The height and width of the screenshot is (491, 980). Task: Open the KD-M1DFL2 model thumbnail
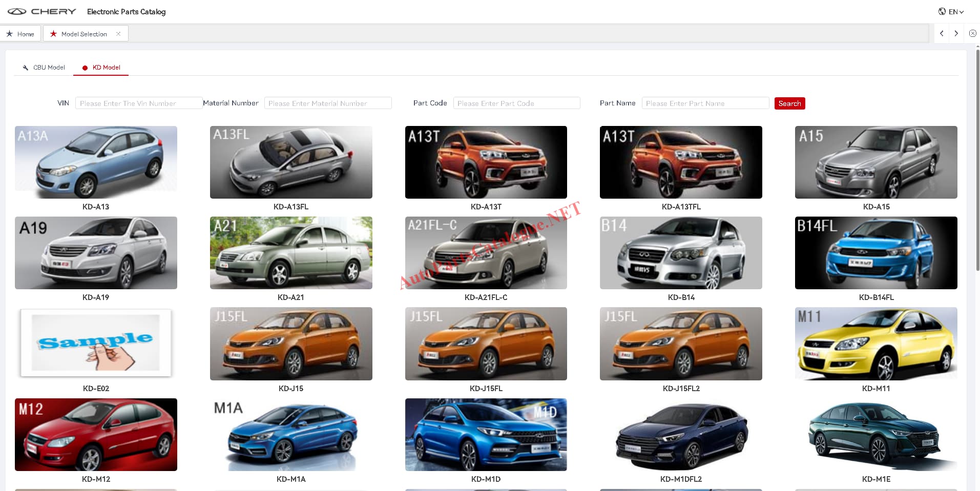[681, 435]
